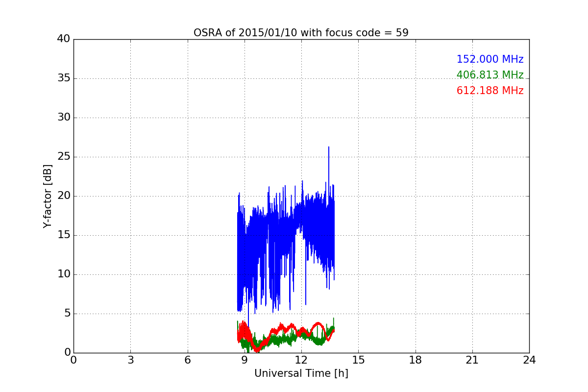Click the y-axis tick label 35
Screen dimensions: 588x392
[64, 78]
